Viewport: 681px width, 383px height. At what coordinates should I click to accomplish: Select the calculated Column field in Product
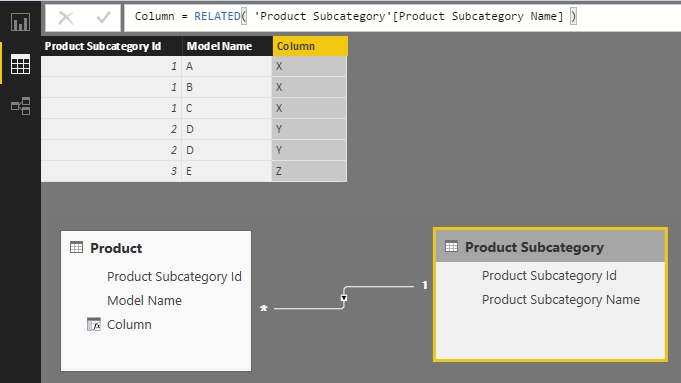129,324
